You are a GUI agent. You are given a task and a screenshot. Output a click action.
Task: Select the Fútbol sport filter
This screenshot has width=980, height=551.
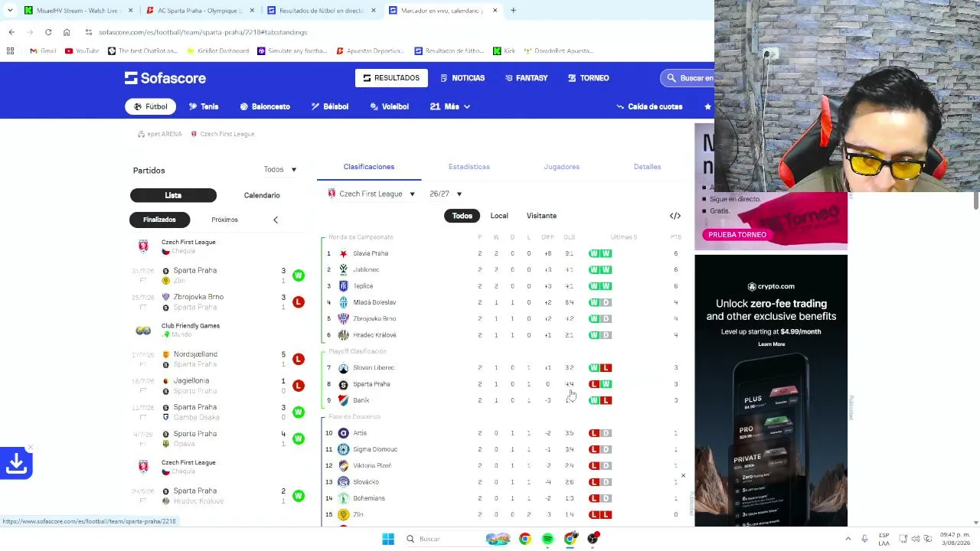[x=150, y=106]
